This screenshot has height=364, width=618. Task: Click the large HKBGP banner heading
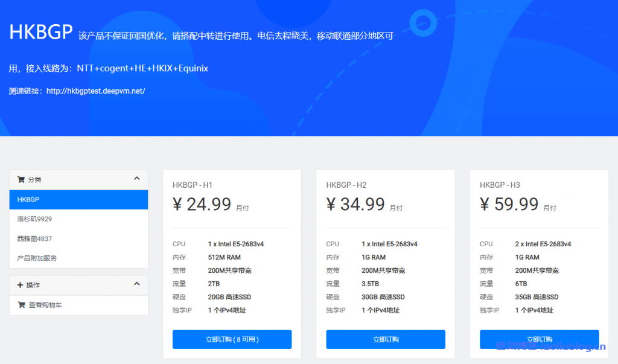pos(40,33)
